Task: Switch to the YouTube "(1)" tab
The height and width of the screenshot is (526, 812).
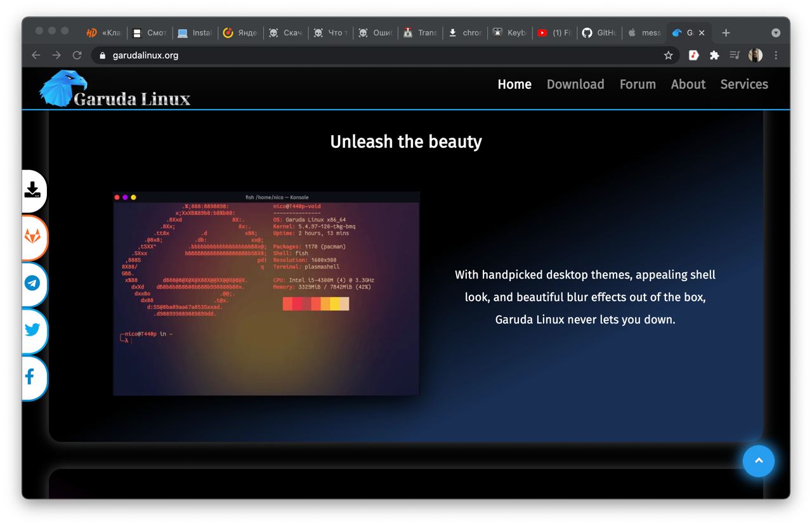Action: 554,33
